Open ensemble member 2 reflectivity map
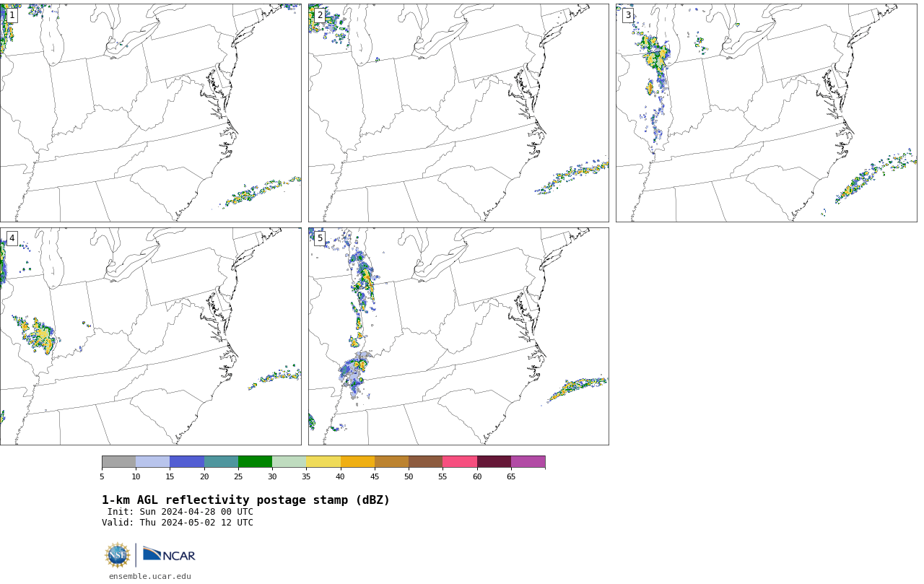 [458, 113]
